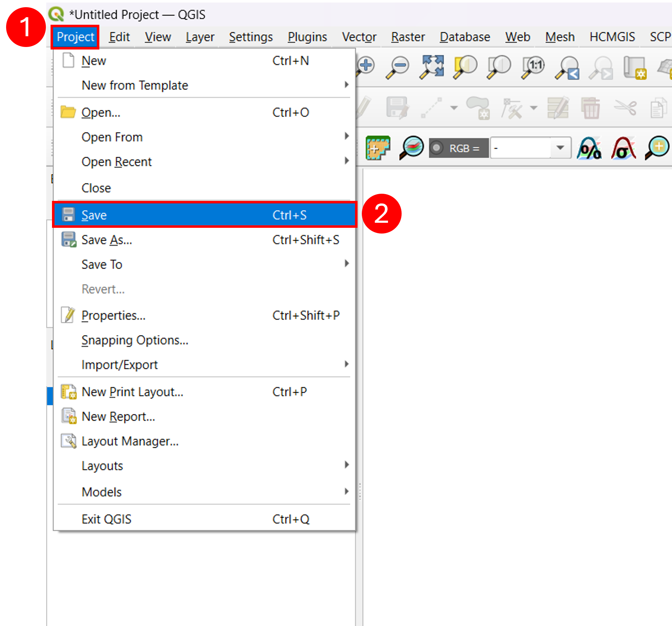Screen dimensions: 672x626
Task: Open the Settings menu
Action: tap(251, 37)
